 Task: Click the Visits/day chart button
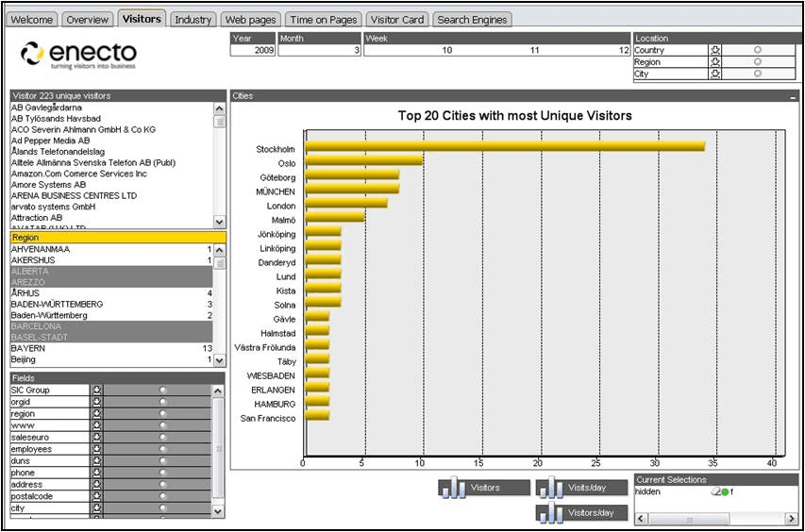581,488
